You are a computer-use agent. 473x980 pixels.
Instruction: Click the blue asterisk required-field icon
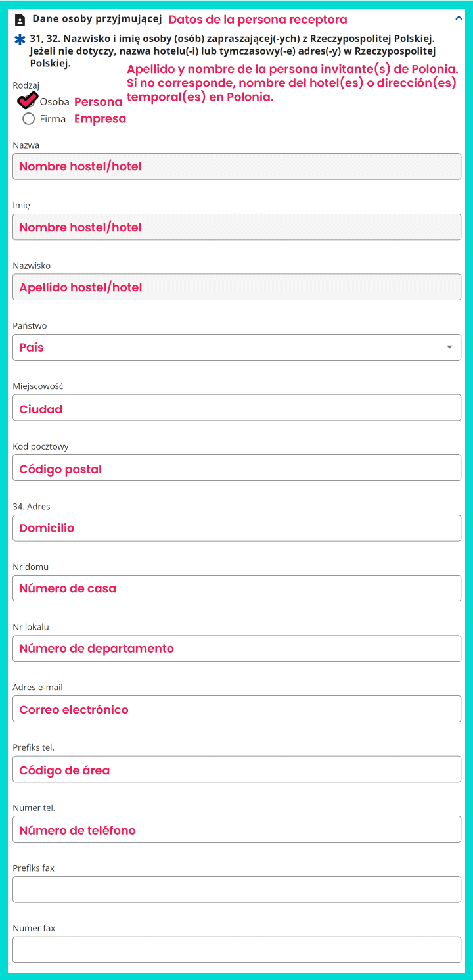[20, 40]
